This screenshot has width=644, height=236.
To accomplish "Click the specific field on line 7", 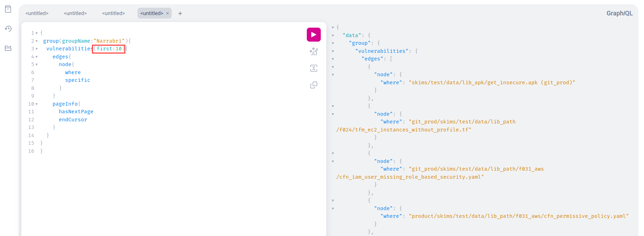I will click(78, 80).
